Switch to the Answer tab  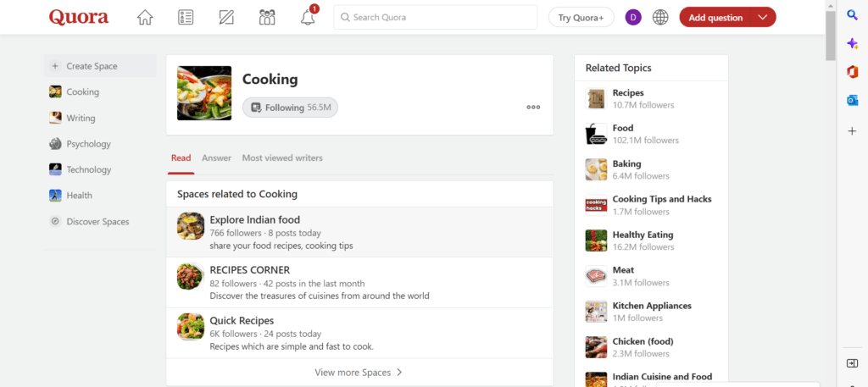point(216,158)
